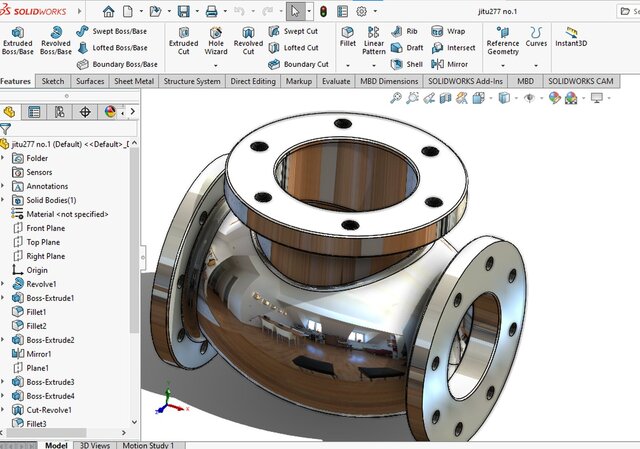Click the Boundary Cut tool
640x449 pixels.
pyautogui.click(x=298, y=64)
